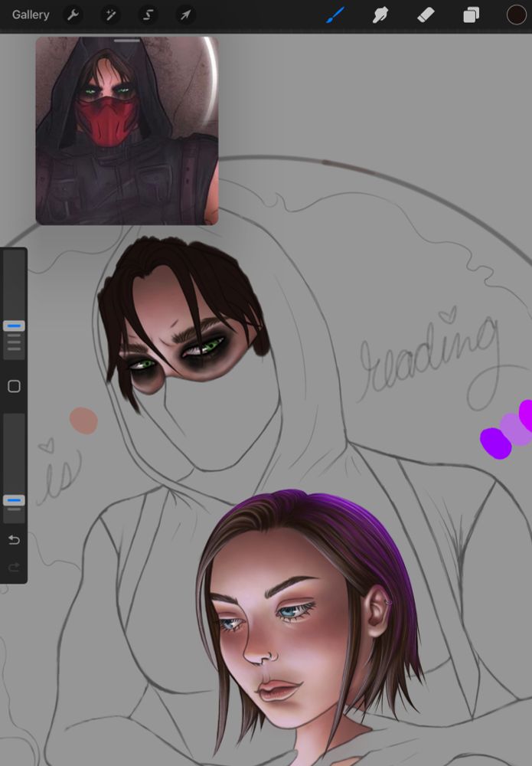532x766 pixels.
Task: Adjust the brush size slider handle
Action: click(x=14, y=326)
